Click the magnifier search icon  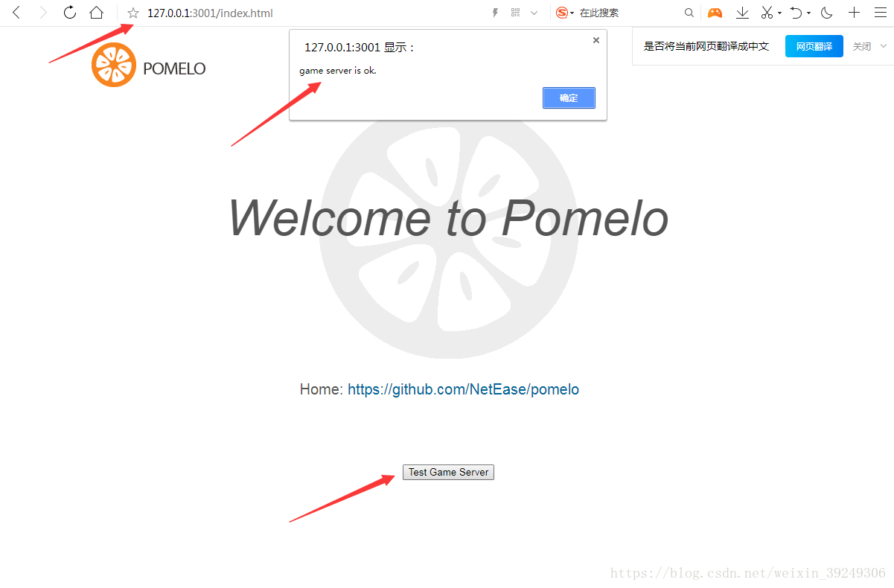(x=689, y=13)
